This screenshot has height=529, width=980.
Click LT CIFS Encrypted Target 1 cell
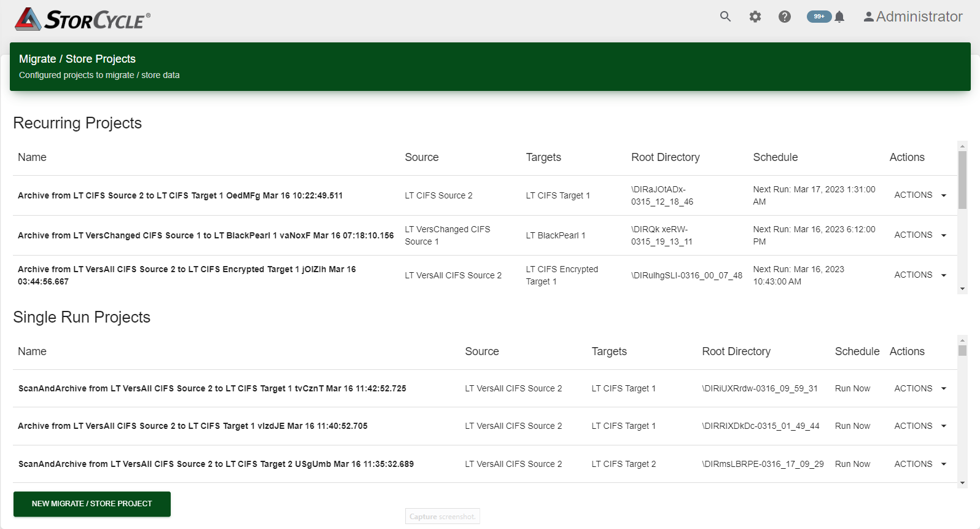pos(562,275)
